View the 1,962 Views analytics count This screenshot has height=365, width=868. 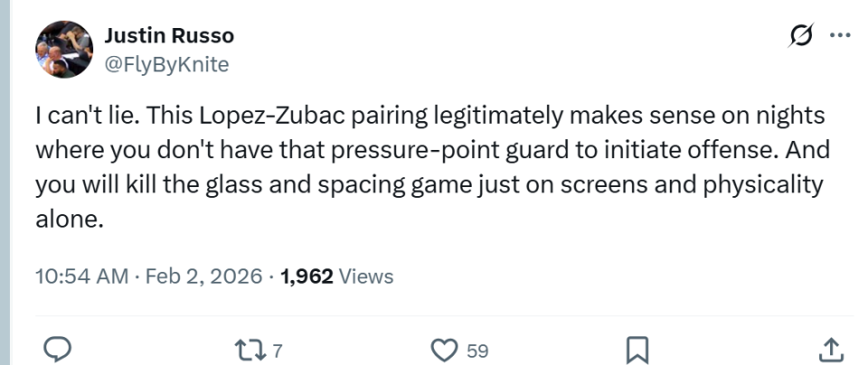(337, 276)
